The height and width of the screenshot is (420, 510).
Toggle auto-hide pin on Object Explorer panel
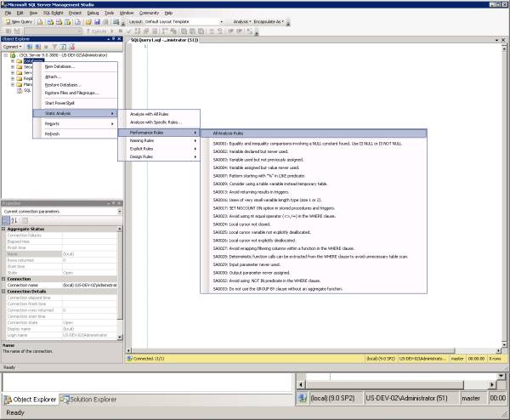click(114, 39)
